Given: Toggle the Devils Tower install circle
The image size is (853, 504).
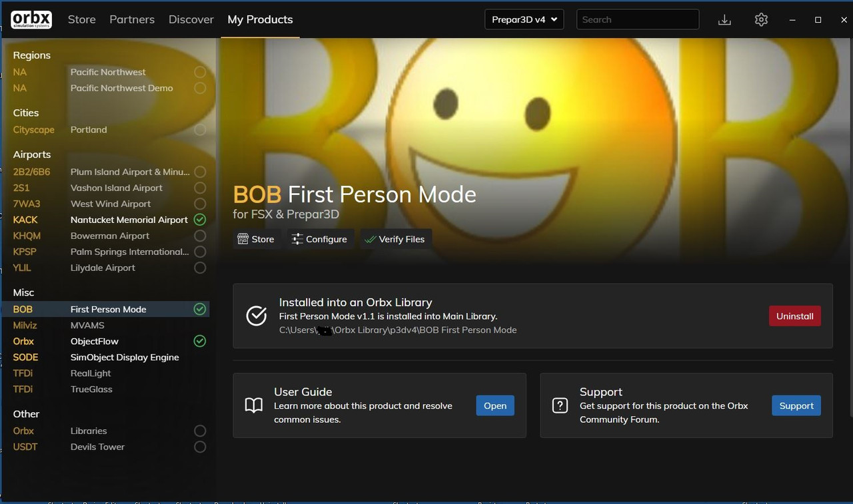Looking at the screenshot, I should pyautogui.click(x=200, y=447).
